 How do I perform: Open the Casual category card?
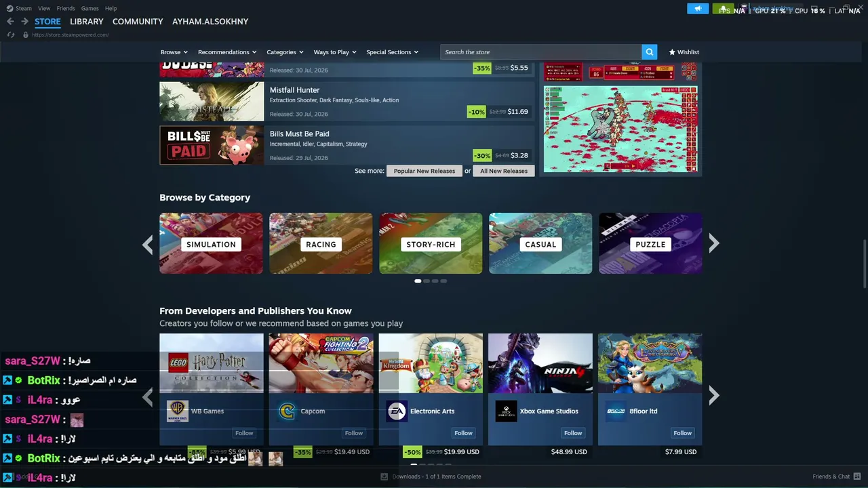(540, 243)
